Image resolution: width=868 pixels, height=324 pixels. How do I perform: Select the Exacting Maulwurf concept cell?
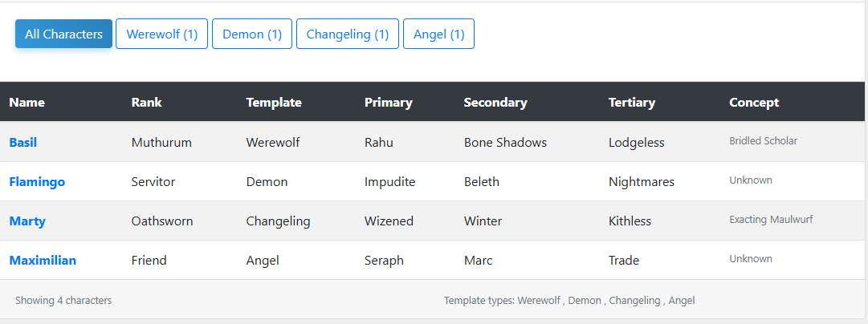(771, 220)
